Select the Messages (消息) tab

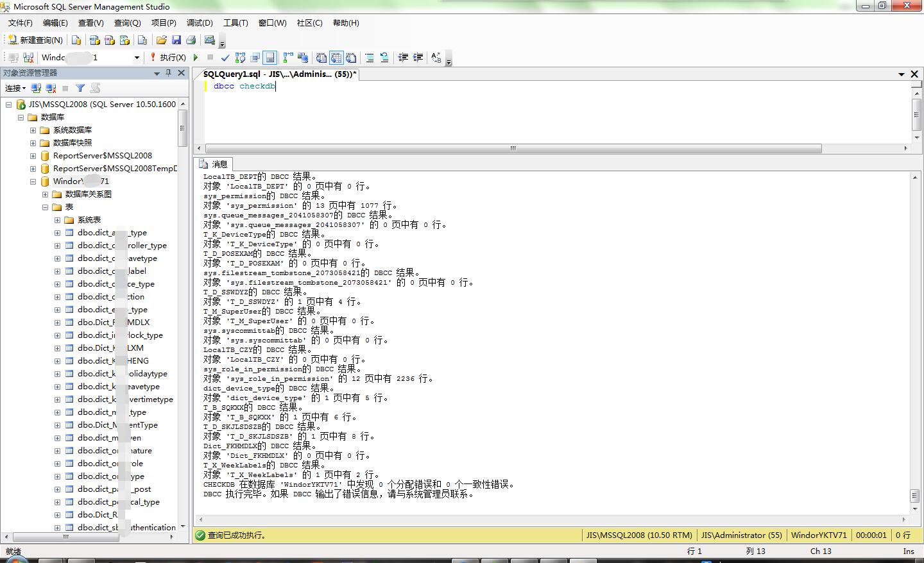pyautogui.click(x=214, y=164)
